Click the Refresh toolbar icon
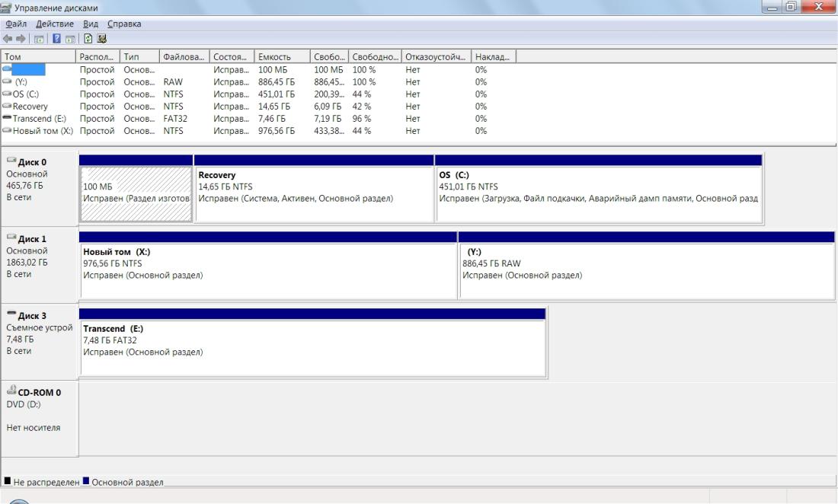Image resolution: width=838 pixels, height=504 pixels. click(88, 38)
